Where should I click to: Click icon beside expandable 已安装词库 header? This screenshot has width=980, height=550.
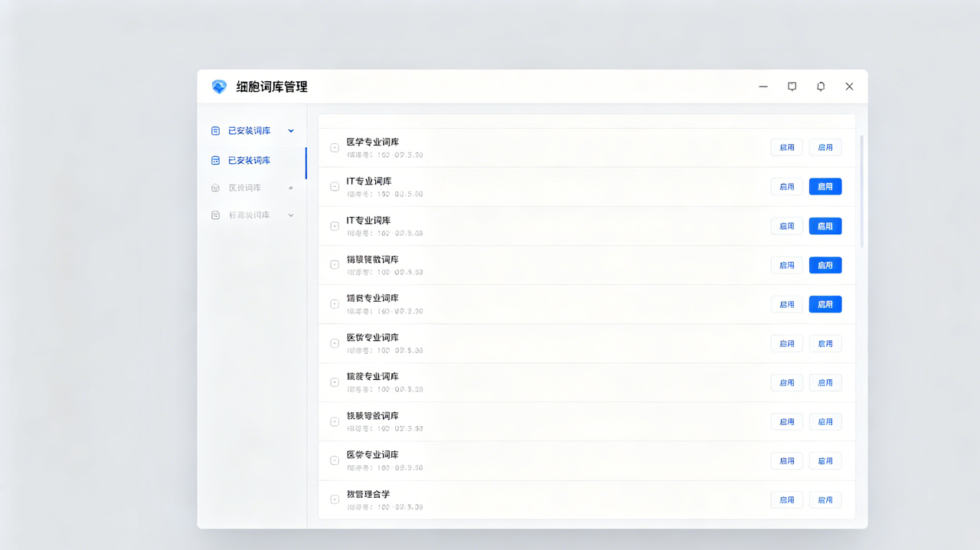coord(215,131)
